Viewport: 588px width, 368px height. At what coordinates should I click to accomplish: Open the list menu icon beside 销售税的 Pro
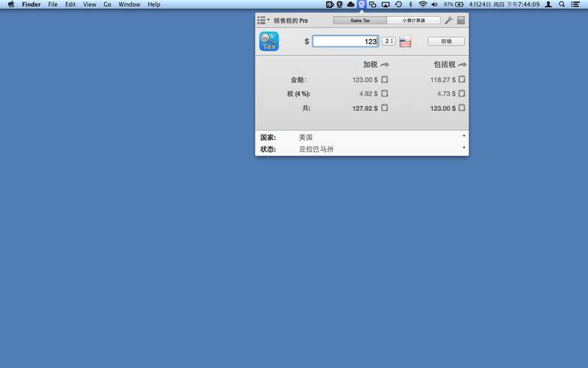point(263,21)
